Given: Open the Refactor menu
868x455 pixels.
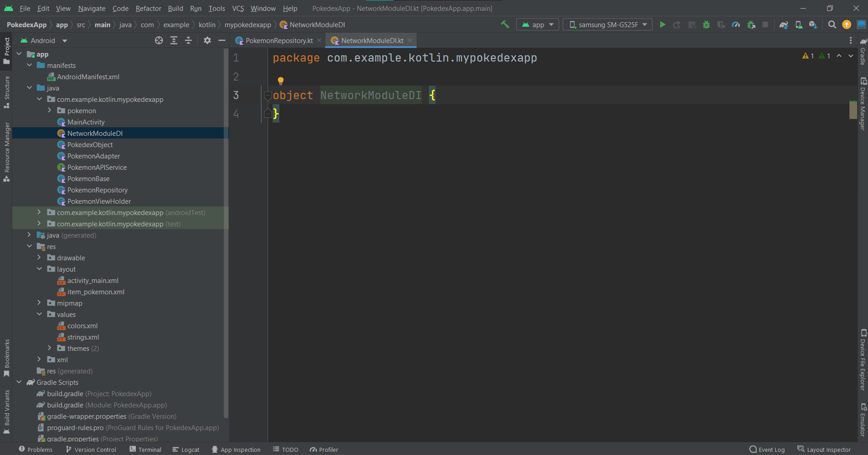Looking at the screenshot, I should click(x=148, y=8).
